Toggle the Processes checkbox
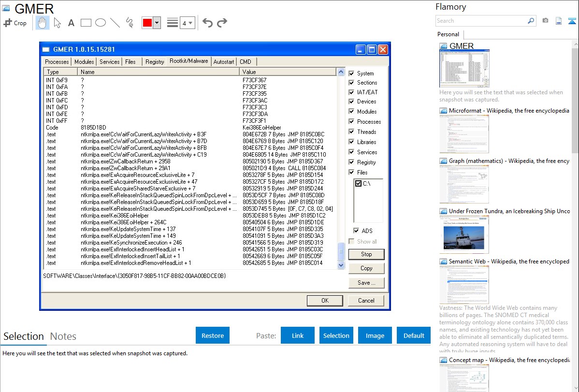This screenshot has width=579, height=392. [351, 121]
